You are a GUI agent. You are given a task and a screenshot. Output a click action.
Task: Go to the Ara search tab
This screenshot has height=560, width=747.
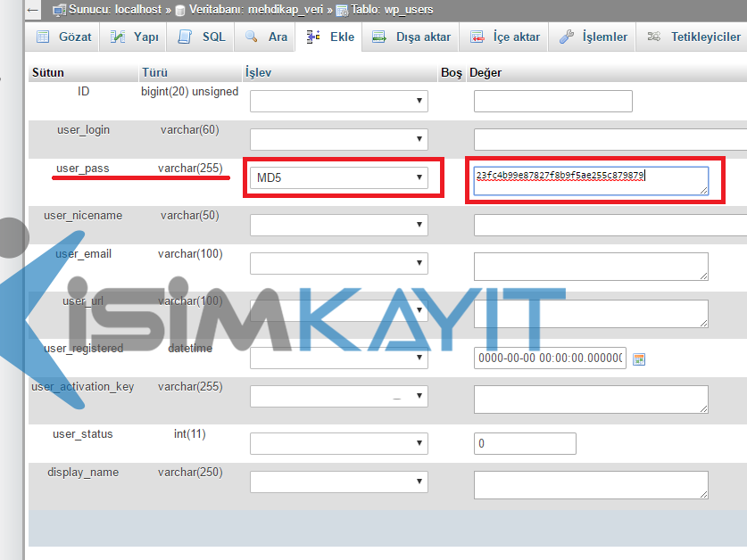(266, 37)
